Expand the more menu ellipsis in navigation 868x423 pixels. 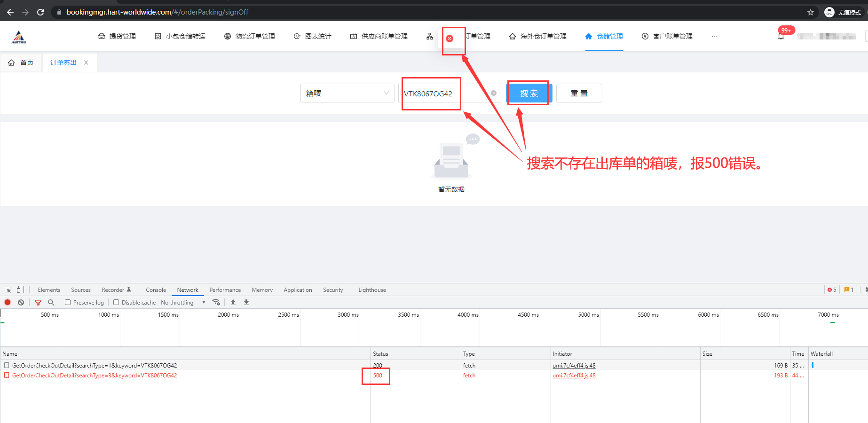pos(714,36)
